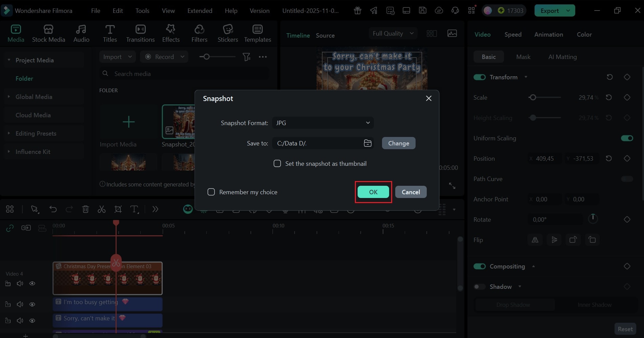
Task: Click the flip horizontal icon
Action: point(535,240)
